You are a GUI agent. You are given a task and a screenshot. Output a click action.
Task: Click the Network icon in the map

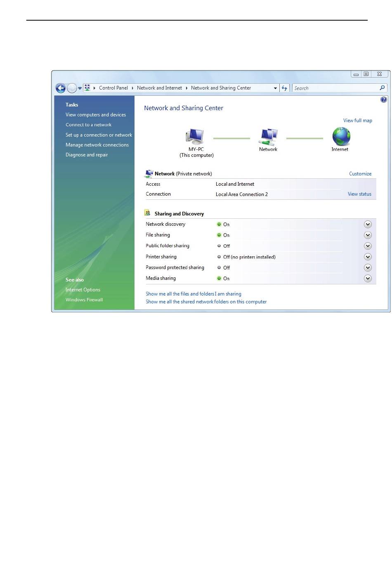[x=268, y=137]
